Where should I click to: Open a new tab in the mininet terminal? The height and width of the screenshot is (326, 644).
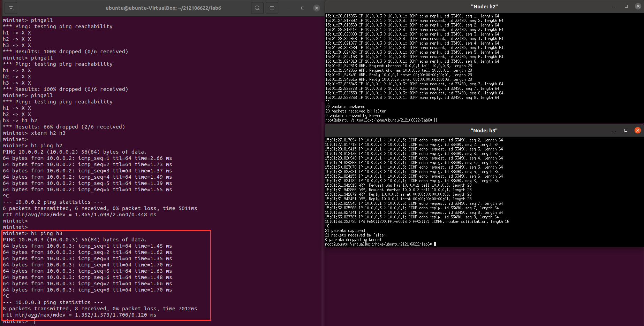tap(11, 8)
